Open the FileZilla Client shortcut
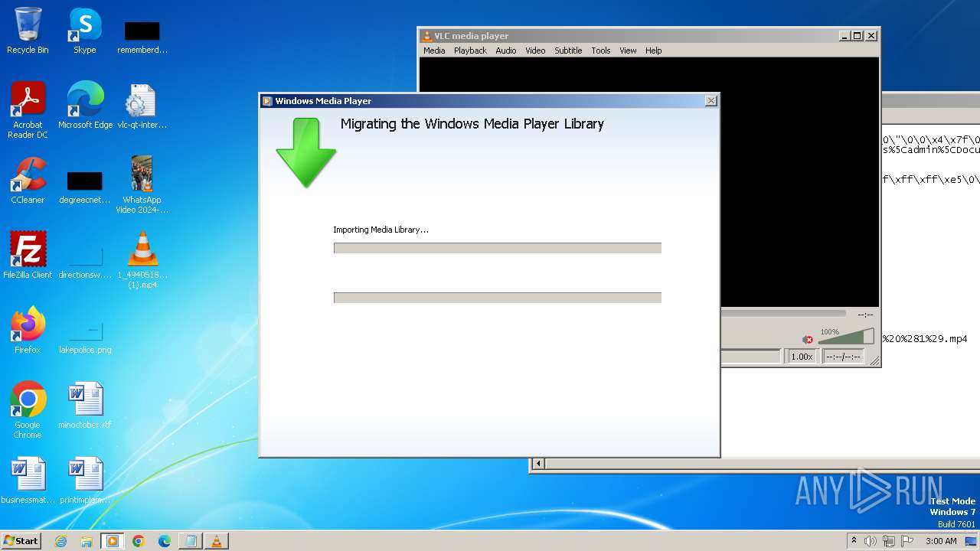Viewport: 980px width, 551px height. pyautogui.click(x=28, y=256)
